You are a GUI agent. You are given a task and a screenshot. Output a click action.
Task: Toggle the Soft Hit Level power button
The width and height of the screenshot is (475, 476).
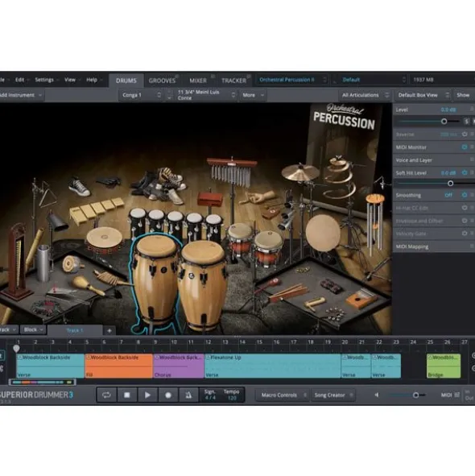(465, 172)
